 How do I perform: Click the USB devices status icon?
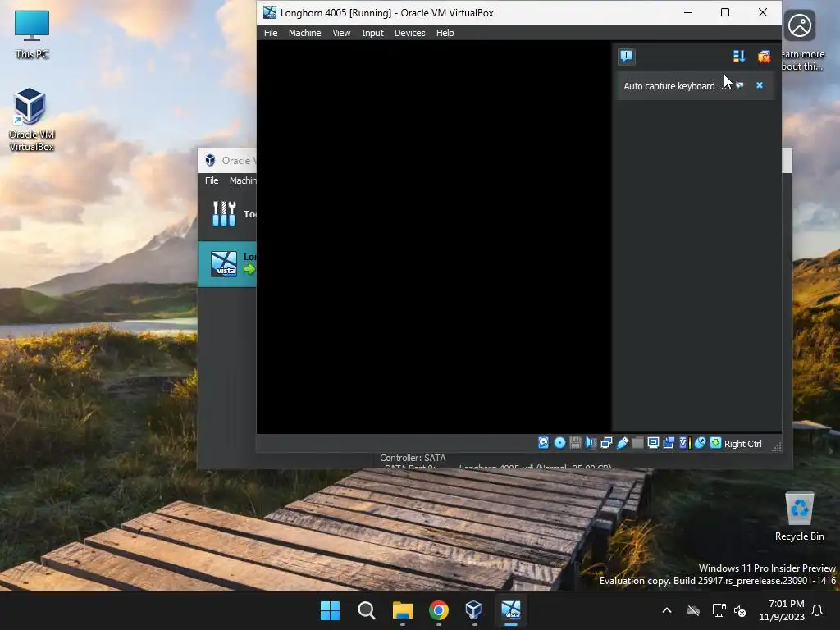coord(622,442)
